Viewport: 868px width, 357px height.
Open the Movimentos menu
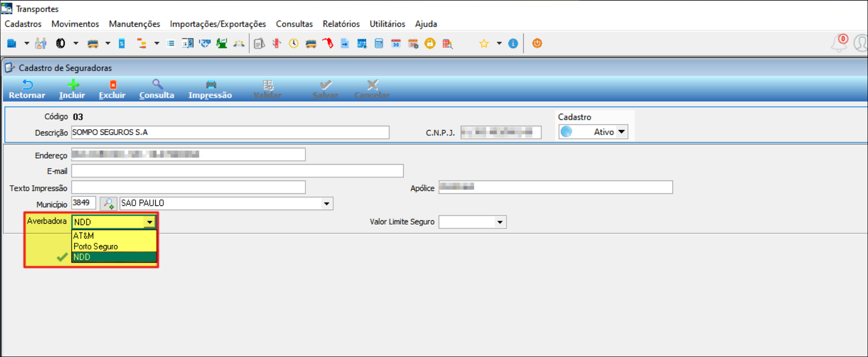coord(75,24)
